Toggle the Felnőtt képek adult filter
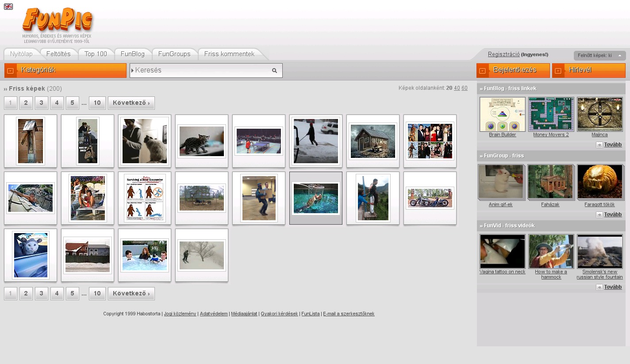Image resolution: width=630 pixels, height=364 pixels. click(599, 55)
